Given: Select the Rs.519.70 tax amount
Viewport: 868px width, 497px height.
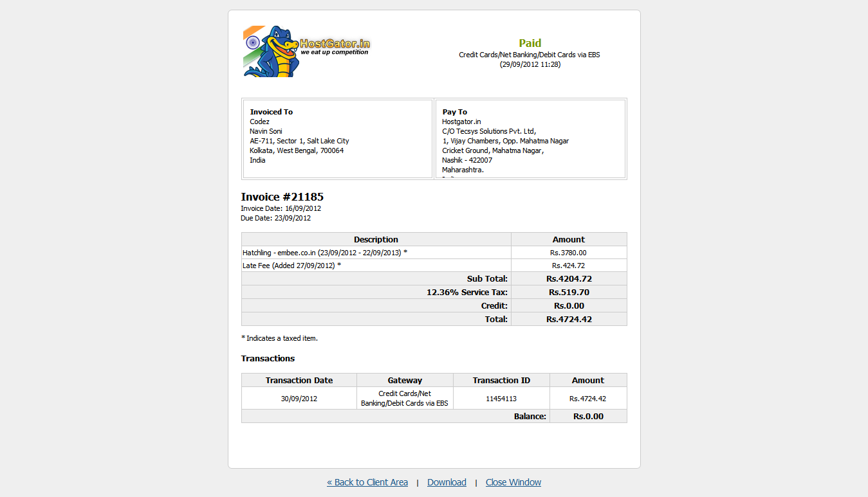Looking at the screenshot, I should pos(569,293).
